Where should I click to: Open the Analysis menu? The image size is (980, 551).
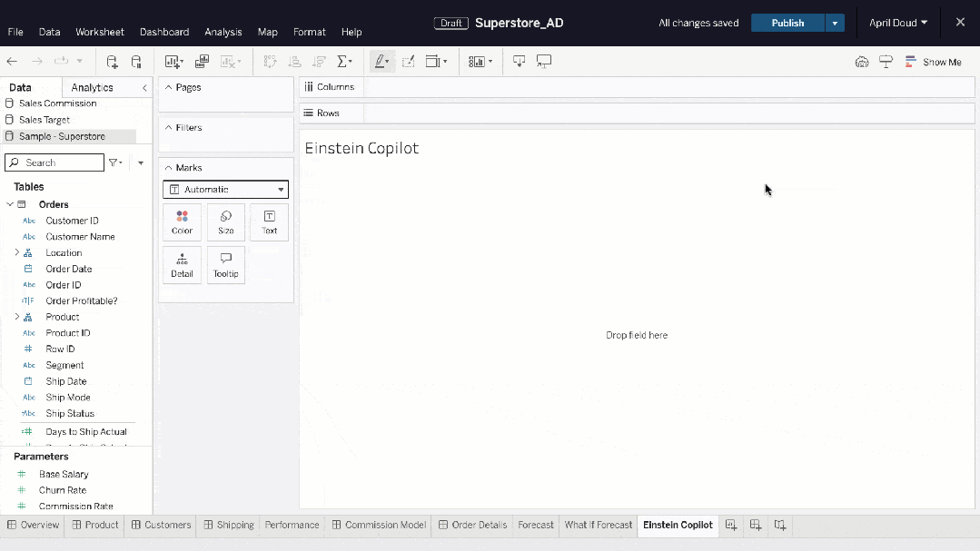point(223,32)
